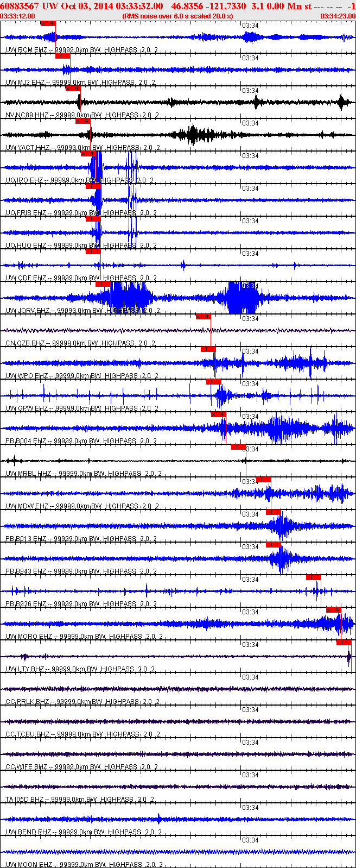Click the UW MORO EHZ station label
Screen dimensions: 356x868
click(84, 637)
